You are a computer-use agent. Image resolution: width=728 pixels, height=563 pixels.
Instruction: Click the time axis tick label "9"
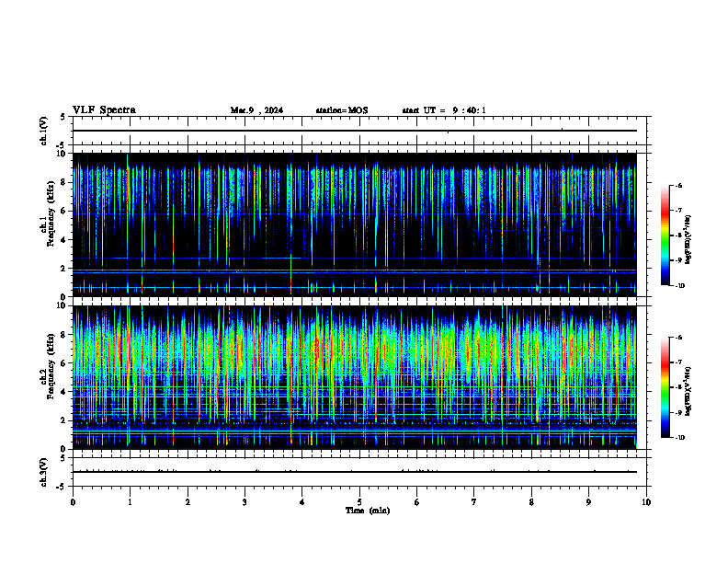pos(588,502)
